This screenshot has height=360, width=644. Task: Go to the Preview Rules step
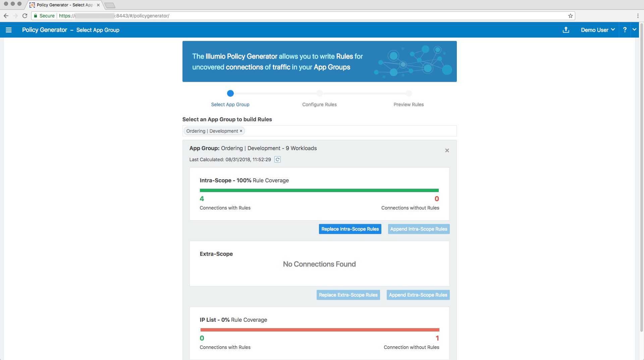(x=409, y=105)
